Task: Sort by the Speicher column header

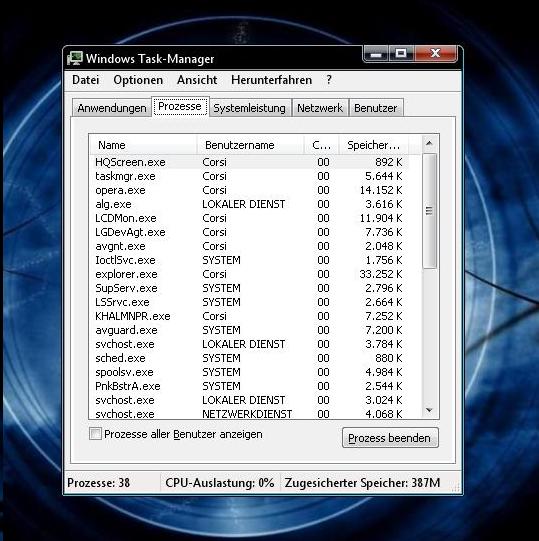Action: coord(373,145)
